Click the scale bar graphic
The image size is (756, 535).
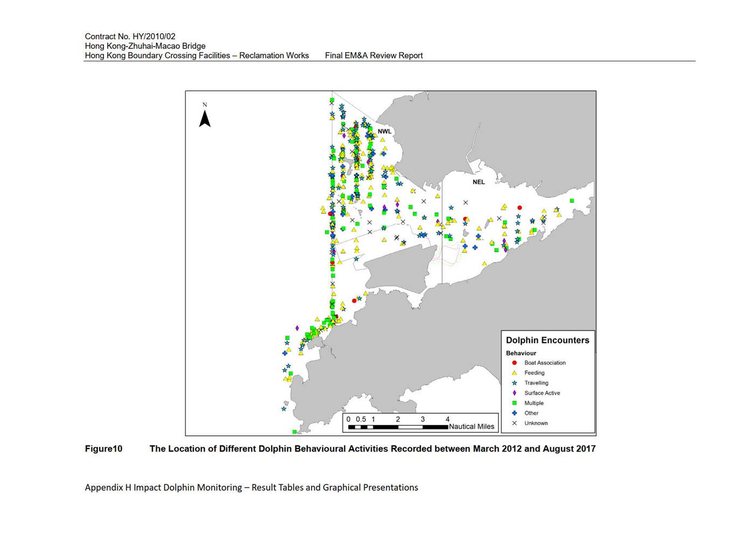click(x=398, y=427)
